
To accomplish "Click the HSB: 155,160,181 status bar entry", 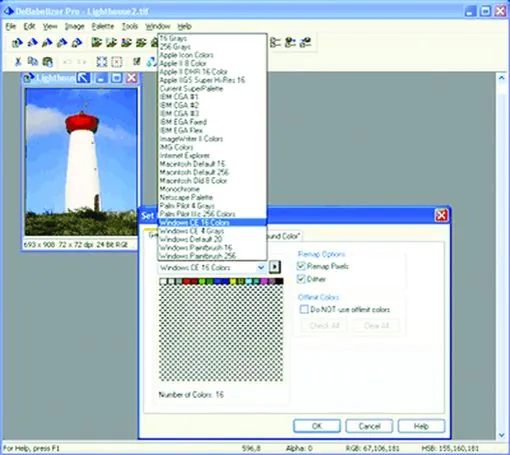I will pyautogui.click(x=450, y=448).
